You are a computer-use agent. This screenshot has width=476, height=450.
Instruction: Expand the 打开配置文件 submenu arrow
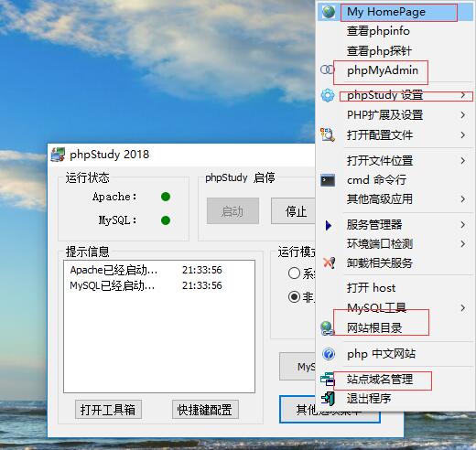[x=463, y=135]
